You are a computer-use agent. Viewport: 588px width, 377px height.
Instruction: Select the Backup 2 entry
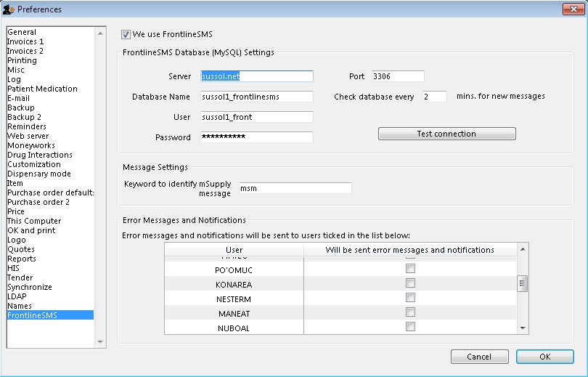click(x=50, y=117)
